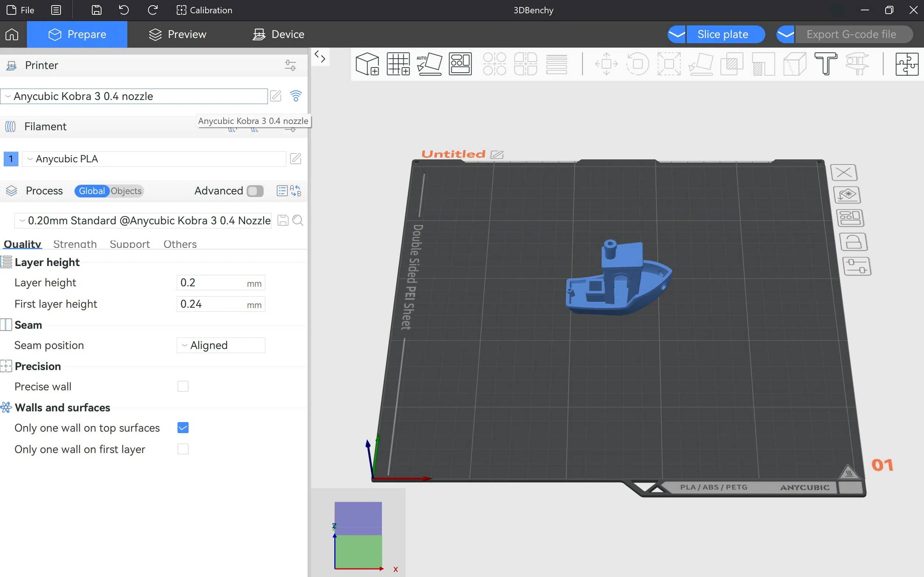Open the Slice plate dropdown arrow
The height and width of the screenshot is (577, 924).
677,34
